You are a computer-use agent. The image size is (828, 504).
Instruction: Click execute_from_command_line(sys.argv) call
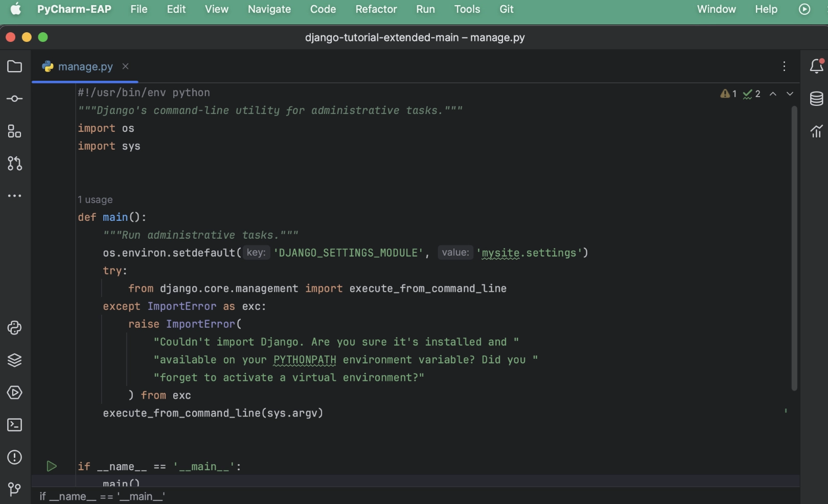coord(213,413)
